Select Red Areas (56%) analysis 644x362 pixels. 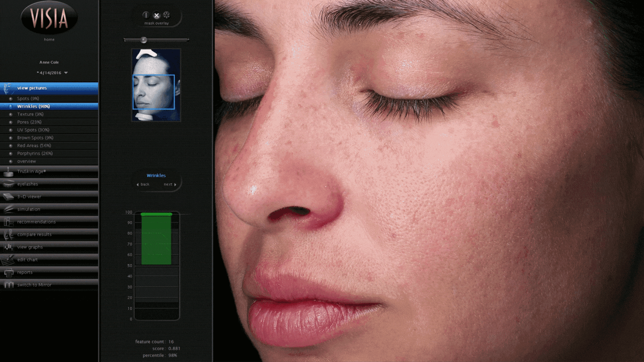11,146
